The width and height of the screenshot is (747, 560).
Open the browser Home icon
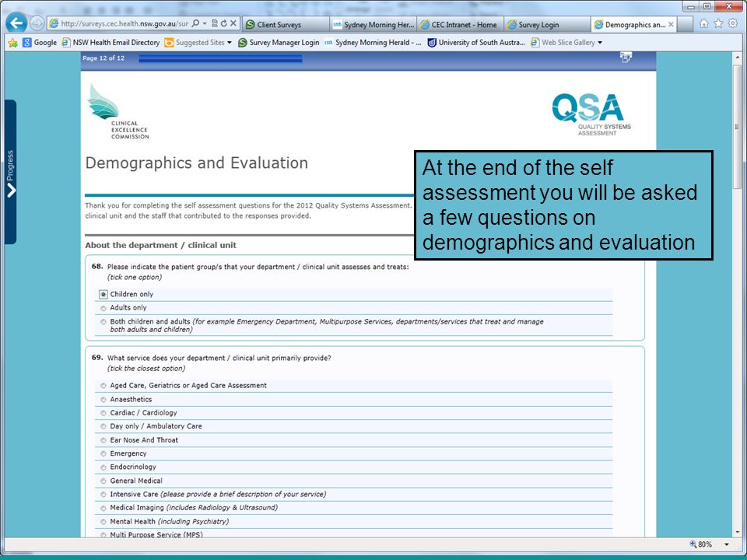703,24
